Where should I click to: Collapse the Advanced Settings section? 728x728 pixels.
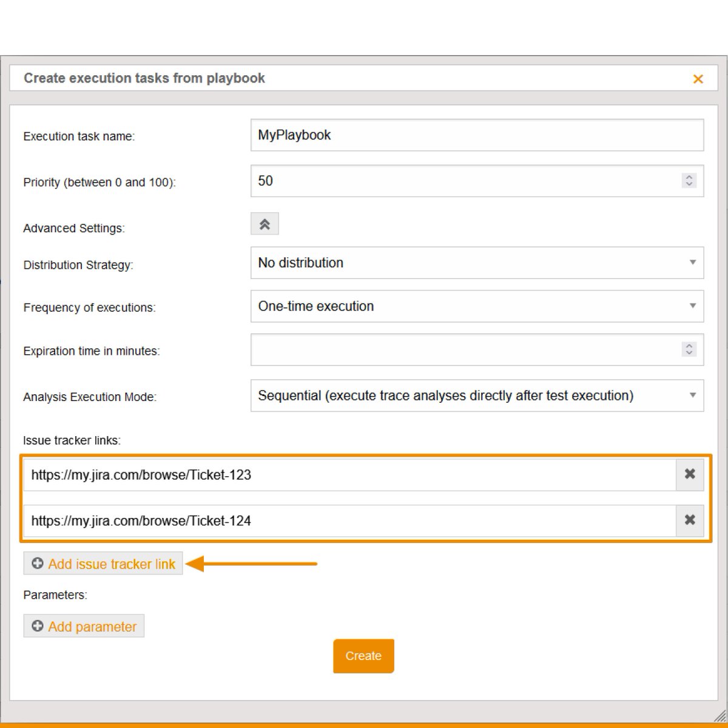[265, 224]
